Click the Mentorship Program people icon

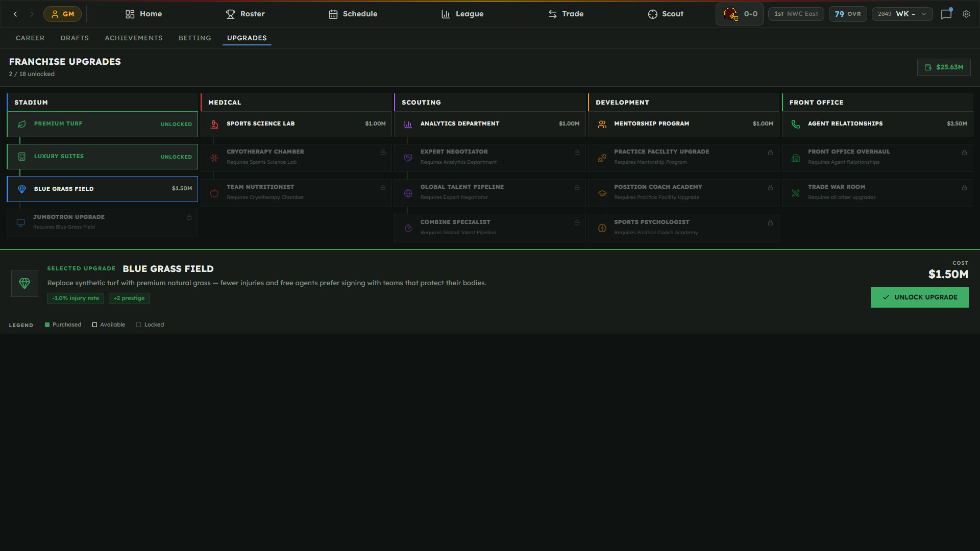602,124
